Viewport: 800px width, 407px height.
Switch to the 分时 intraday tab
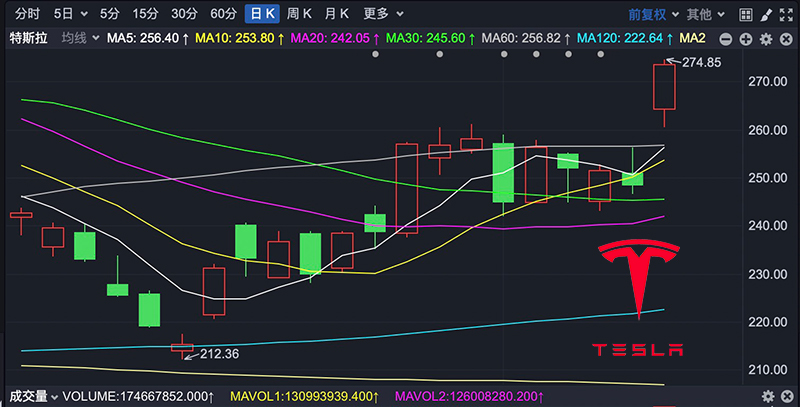(x=27, y=14)
